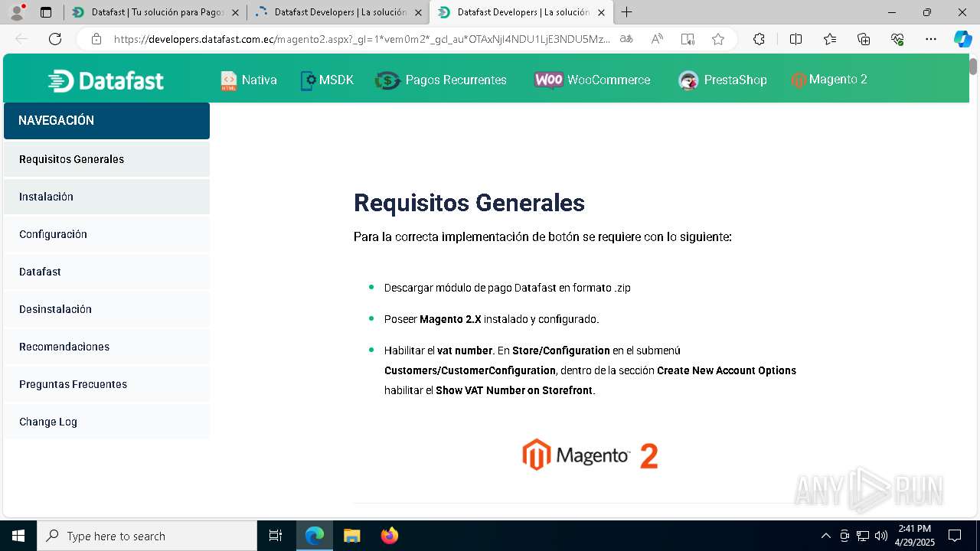The width and height of the screenshot is (980, 551).
Task: Open Recomendaciones section
Action: (106, 347)
